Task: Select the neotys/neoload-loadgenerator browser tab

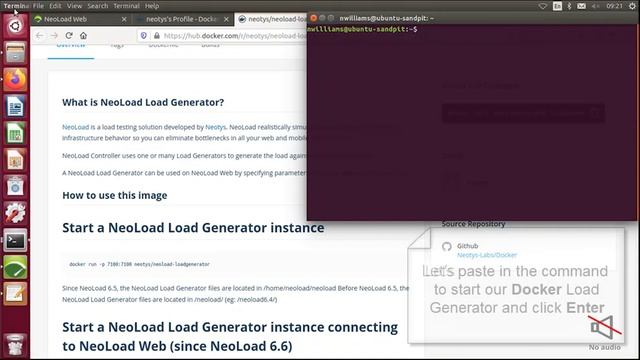Action: [x=271, y=19]
